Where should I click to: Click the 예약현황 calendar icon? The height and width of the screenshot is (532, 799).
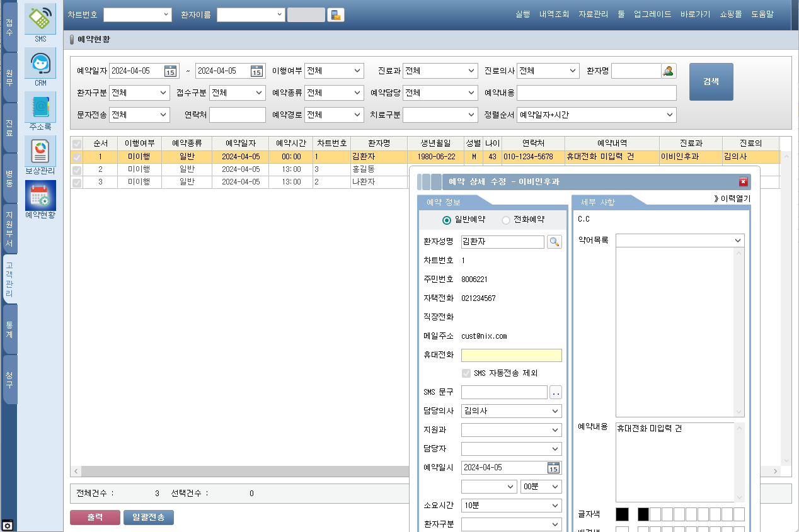coord(40,196)
